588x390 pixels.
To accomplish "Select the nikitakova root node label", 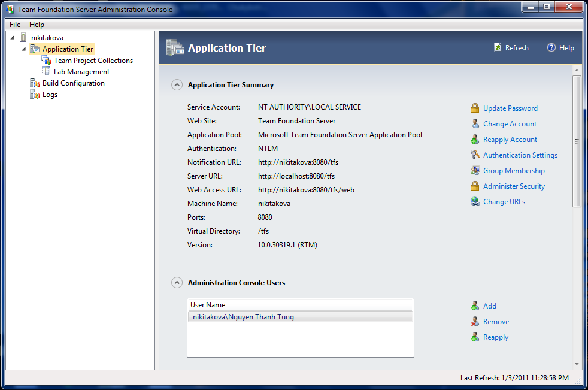I will click(47, 38).
